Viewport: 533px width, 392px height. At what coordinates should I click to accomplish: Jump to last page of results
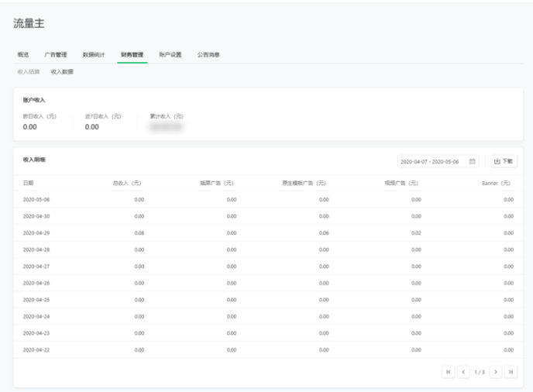511,373
